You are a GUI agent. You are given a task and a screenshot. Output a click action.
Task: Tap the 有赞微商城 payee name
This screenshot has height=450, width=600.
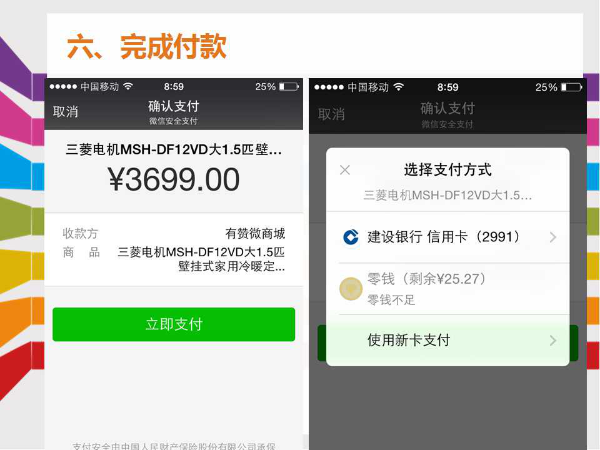coord(255,233)
